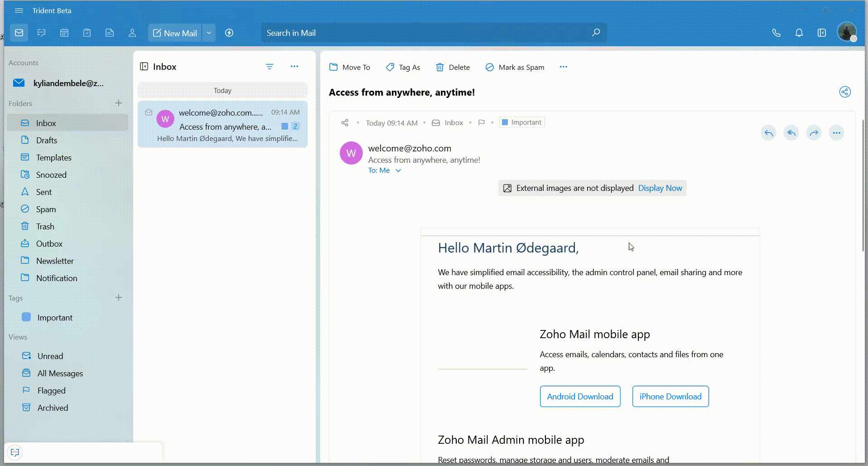Screen dimensions: 868x466
Task: Click Display Now to load external images
Action: point(659,188)
